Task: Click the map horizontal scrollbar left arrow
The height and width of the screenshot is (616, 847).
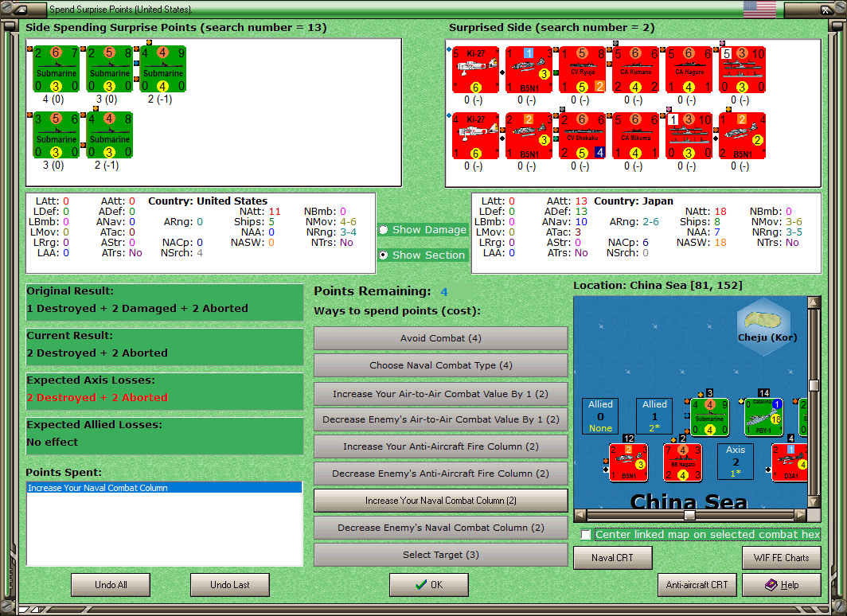Action: tap(580, 515)
